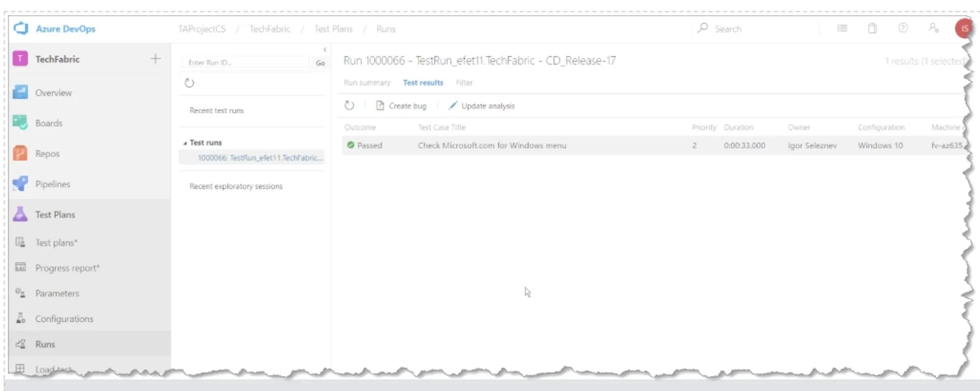Open Configurations in Test Plans menu
980x391 pixels.
(x=64, y=318)
